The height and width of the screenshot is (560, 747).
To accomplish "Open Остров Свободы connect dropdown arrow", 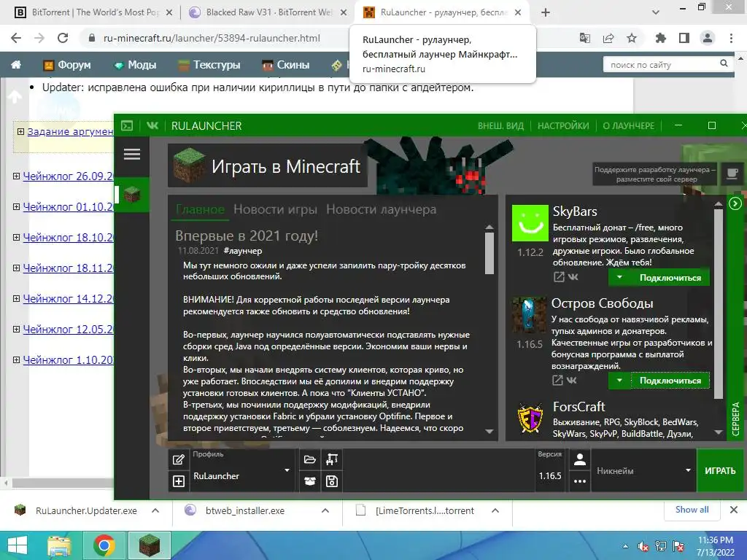I will coord(619,380).
